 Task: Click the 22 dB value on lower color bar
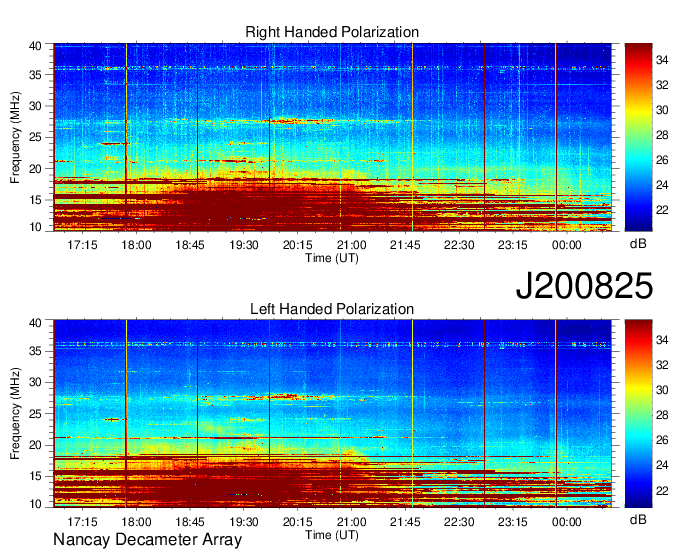coord(662,491)
